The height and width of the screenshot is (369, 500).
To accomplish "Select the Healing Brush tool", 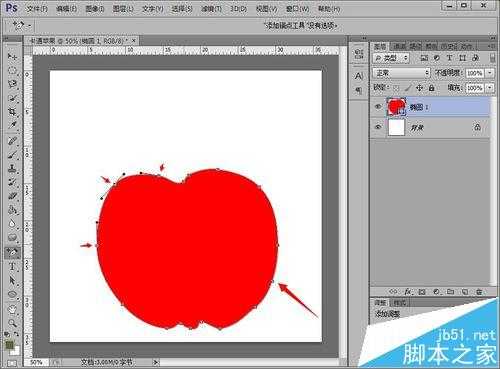I will click(x=12, y=141).
